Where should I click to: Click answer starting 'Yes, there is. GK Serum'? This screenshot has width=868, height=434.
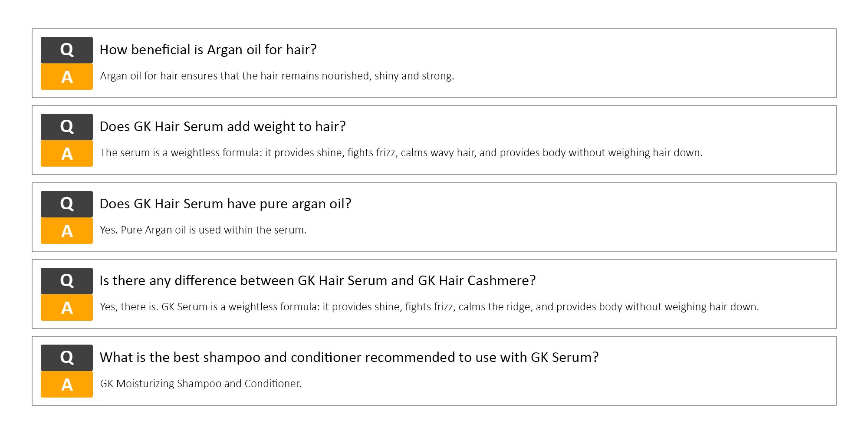point(429,307)
